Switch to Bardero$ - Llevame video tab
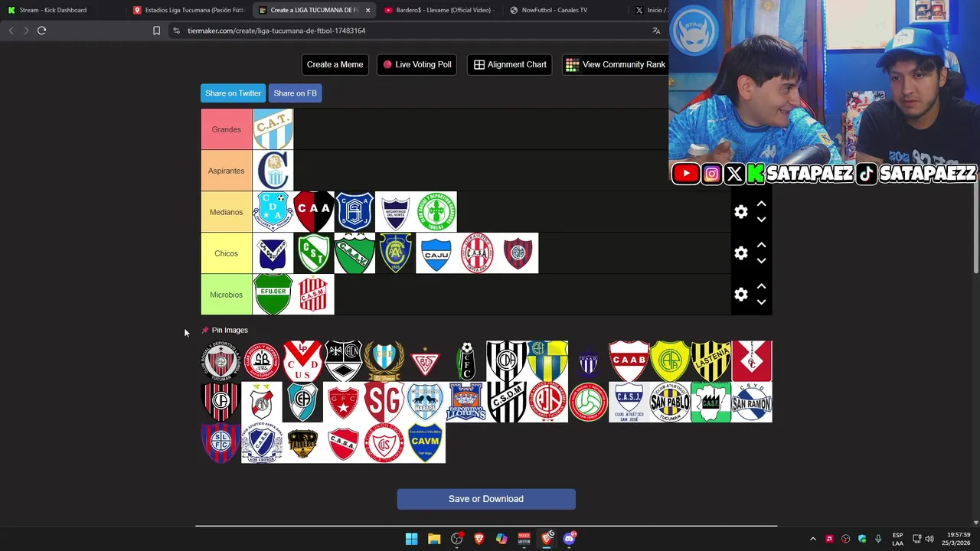The height and width of the screenshot is (551, 980). click(x=439, y=10)
